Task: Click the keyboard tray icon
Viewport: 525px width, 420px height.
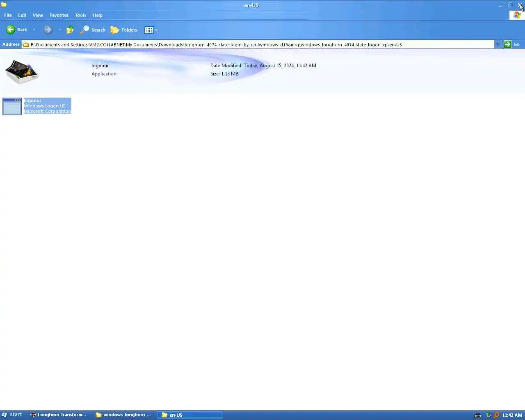Action: point(478,415)
